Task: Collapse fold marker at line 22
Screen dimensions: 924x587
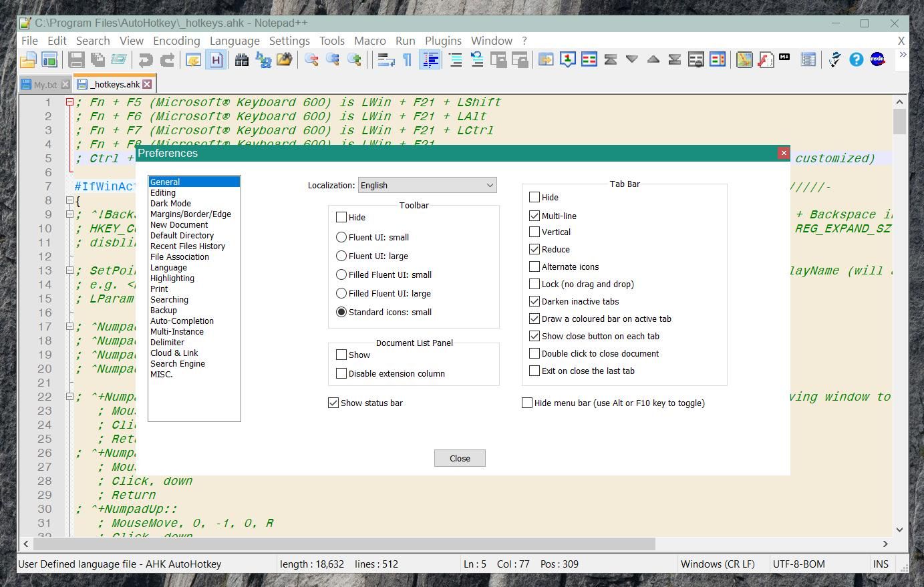Action: (69, 397)
